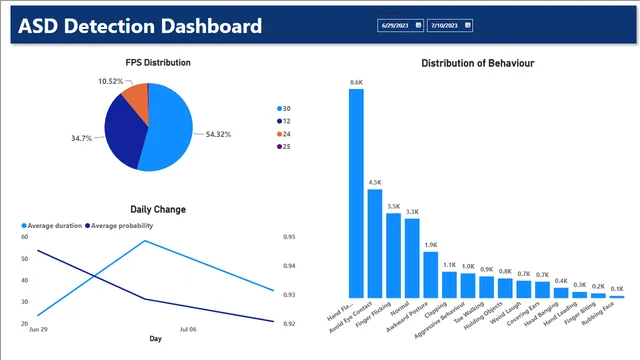Click the 24 FPS legend entry
The height and width of the screenshot is (360, 640).
tap(284, 134)
